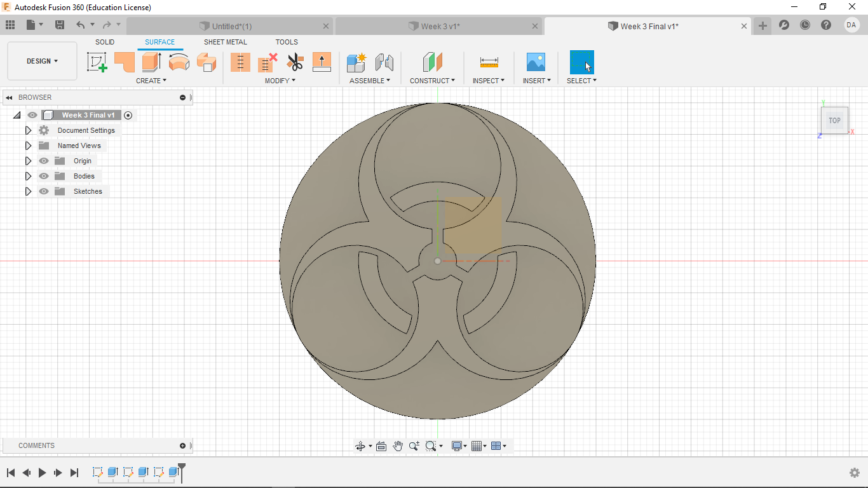Expand the Origin folder node
868x488 pixels.
(x=28, y=161)
